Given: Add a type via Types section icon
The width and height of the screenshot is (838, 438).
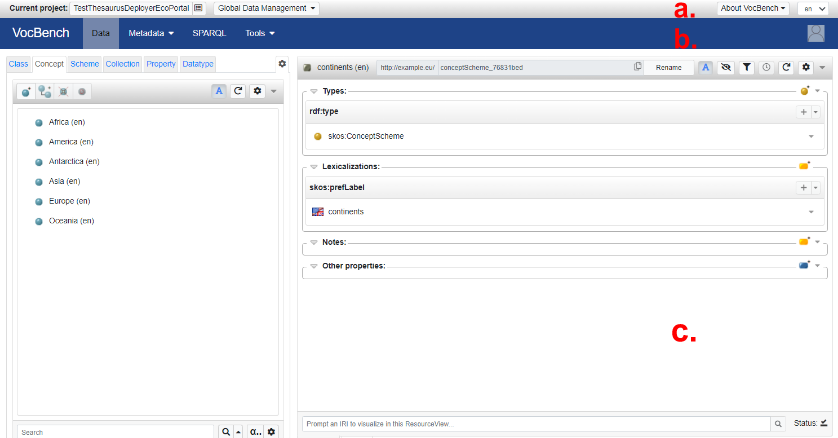Looking at the screenshot, I should (x=805, y=91).
